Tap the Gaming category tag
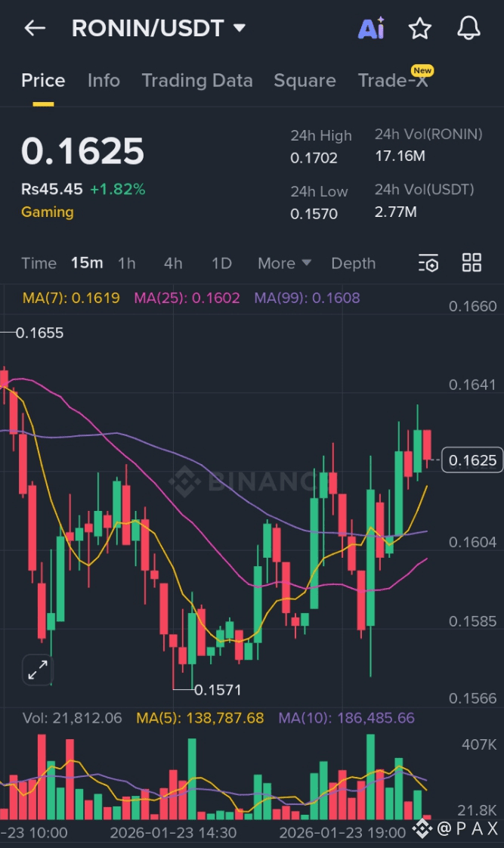The height and width of the screenshot is (848, 504). pyautogui.click(x=48, y=212)
